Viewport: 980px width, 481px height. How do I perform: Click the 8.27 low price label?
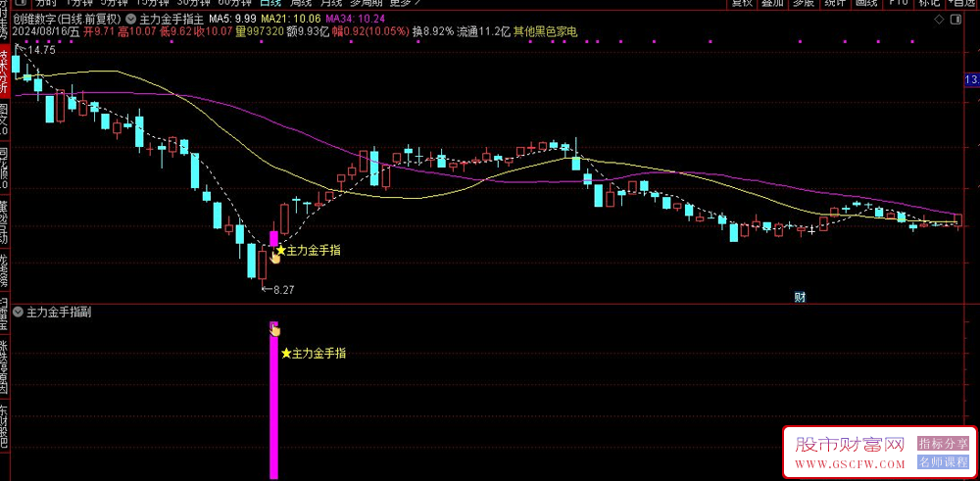(284, 290)
